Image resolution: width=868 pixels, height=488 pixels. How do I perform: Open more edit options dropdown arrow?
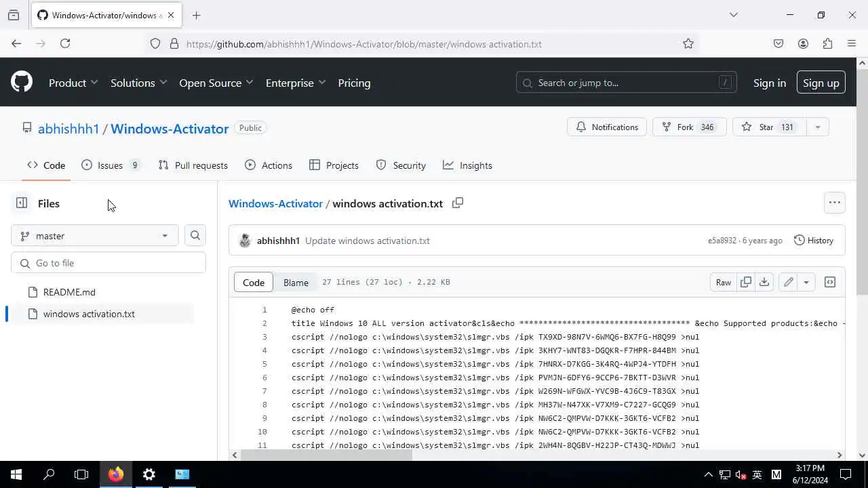tap(806, 282)
